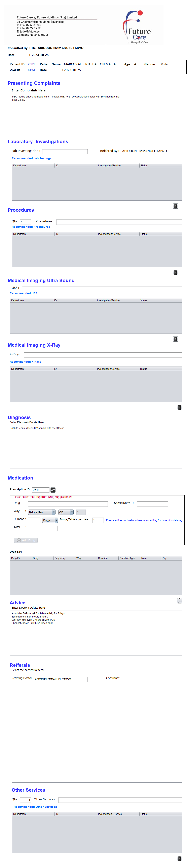Viewport: 187px width, 868px height.
Task: Click the Add Drug button
Action: pos(26,540)
